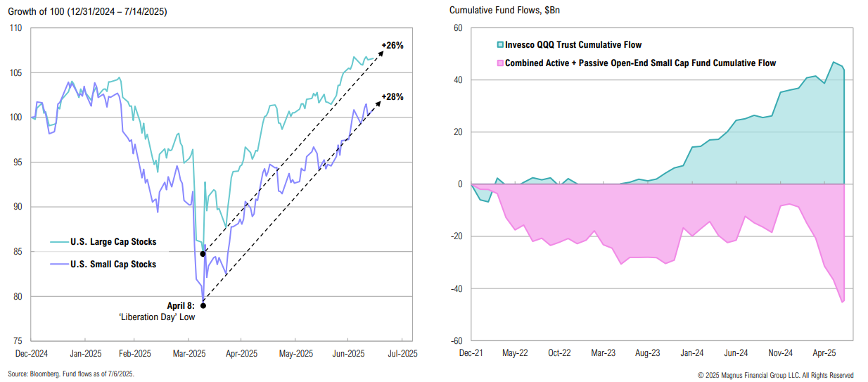Viewport: 868px width, 382px height.
Task: Click the +26% return label
Action: pyautogui.click(x=392, y=46)
